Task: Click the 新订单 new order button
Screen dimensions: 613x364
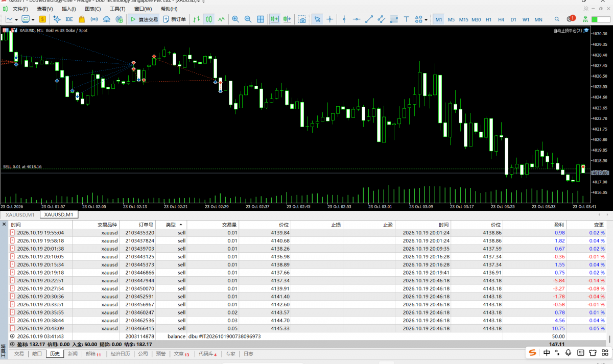Action: click(175, 19)
